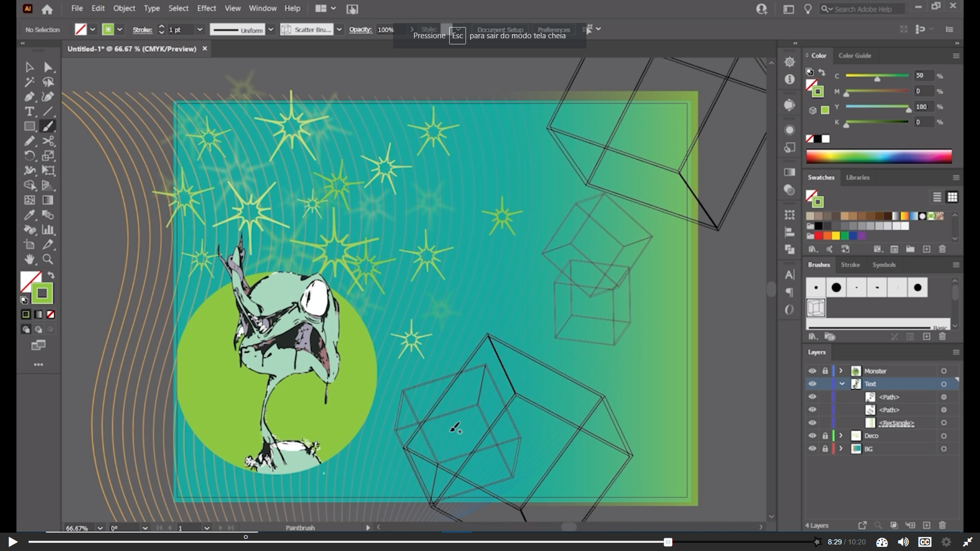The image size is (980, 551).
Task: Toggle visibility of the BG layer
Action: (812, 449)
